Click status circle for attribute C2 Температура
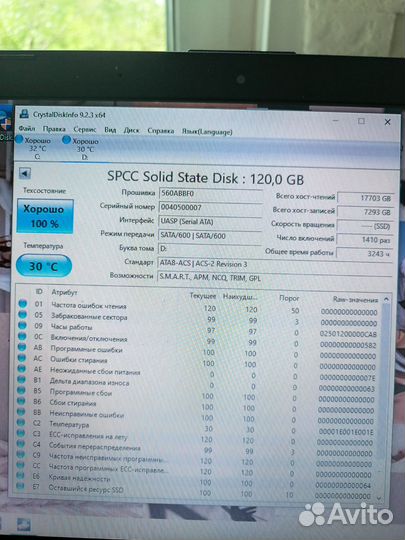The height and width of the screenshot is (540, 405). point(21,422)
